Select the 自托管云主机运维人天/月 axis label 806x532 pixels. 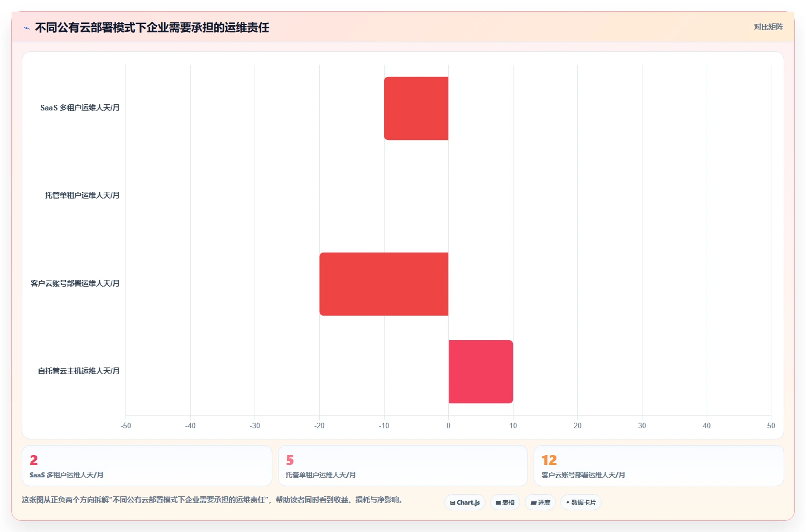(x=79, y=371)
